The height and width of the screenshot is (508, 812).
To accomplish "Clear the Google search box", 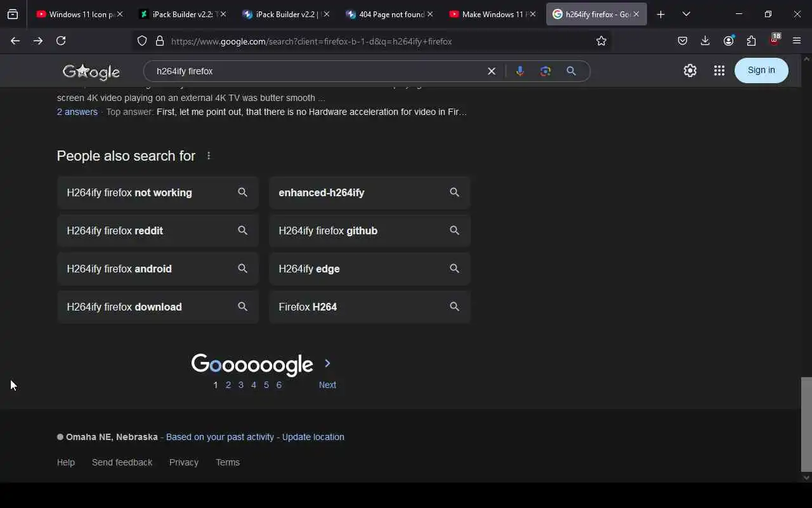I will (491, 71).
